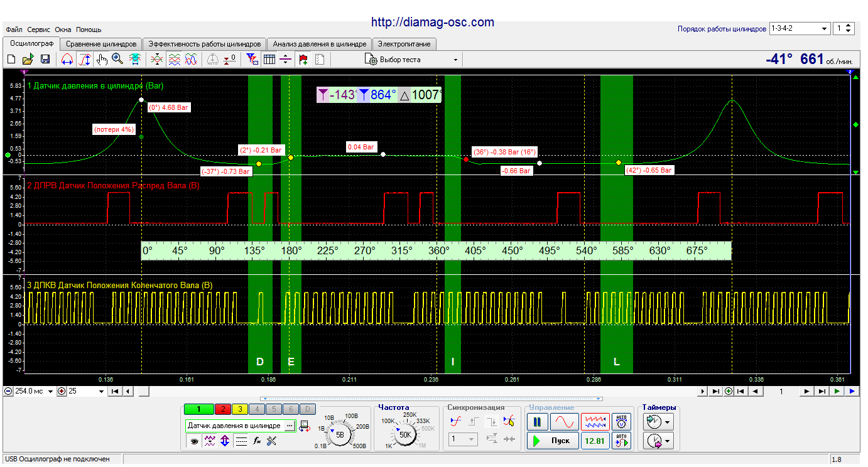Open the Окна menu
Screen dimensions: 868x467
click(63, 30)
